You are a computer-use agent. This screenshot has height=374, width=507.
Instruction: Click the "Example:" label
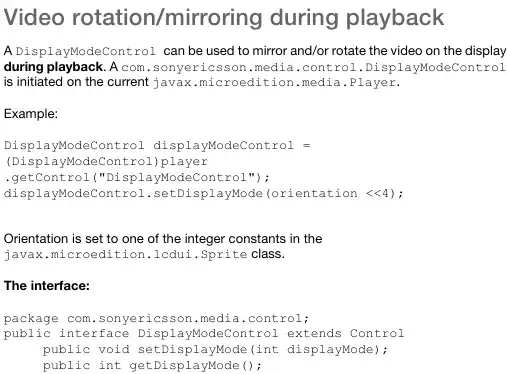coord(31,114)
